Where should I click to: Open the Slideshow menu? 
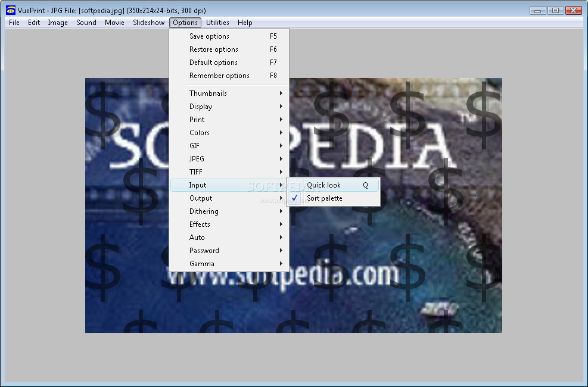pos(148,23)
